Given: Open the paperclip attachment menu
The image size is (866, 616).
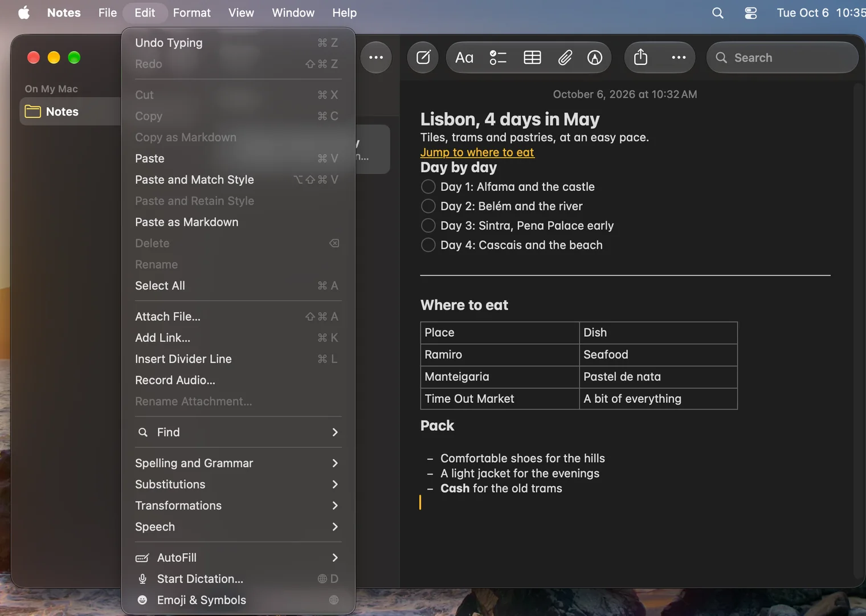Looking at the screenshot, I should 565,58.
